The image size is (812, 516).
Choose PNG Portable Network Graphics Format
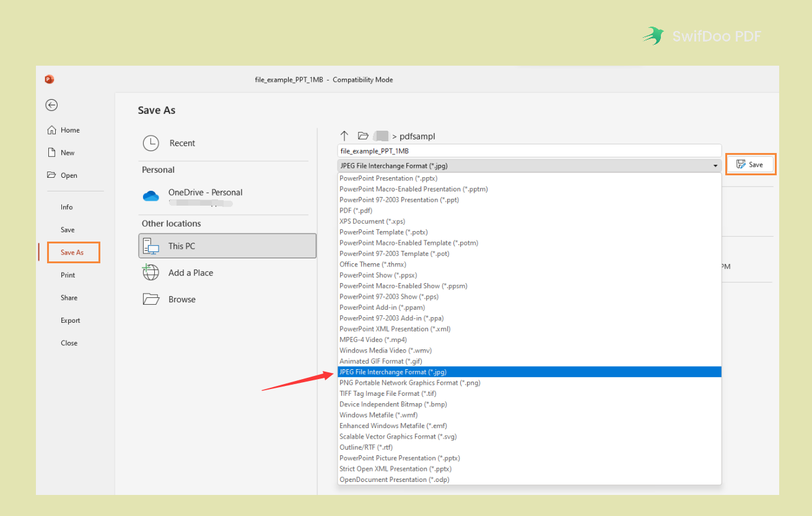[x=409, y=382]
